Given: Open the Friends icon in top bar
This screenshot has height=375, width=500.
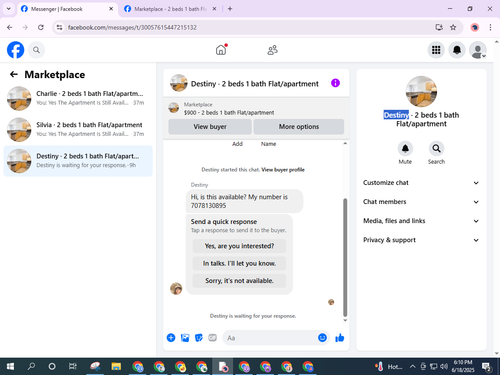Looking at the screenshot, I should click(273, 50).
